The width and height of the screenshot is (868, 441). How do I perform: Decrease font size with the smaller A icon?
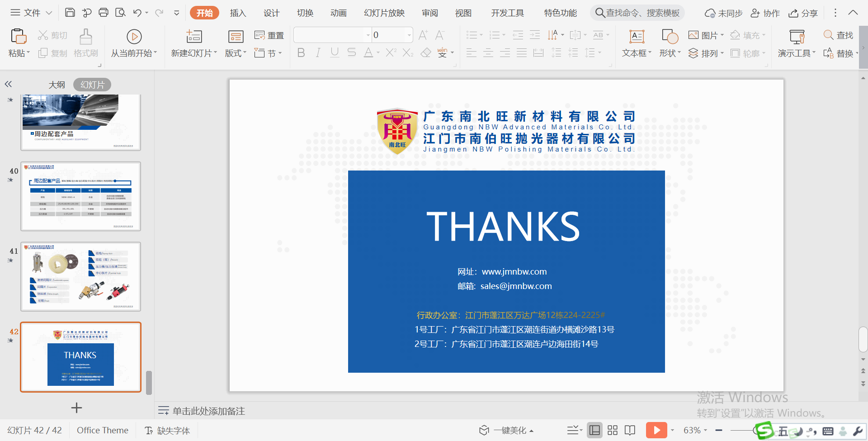[x=440, y=35]
